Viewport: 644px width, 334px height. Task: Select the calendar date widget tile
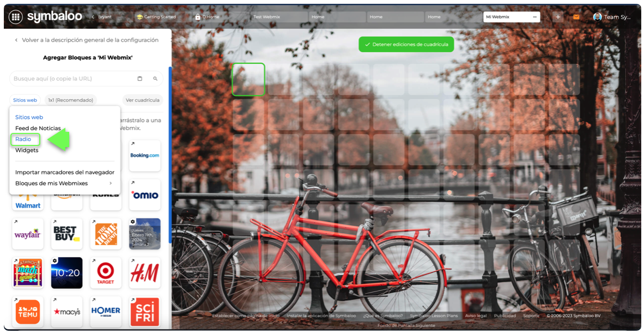[x=144, y=234]
